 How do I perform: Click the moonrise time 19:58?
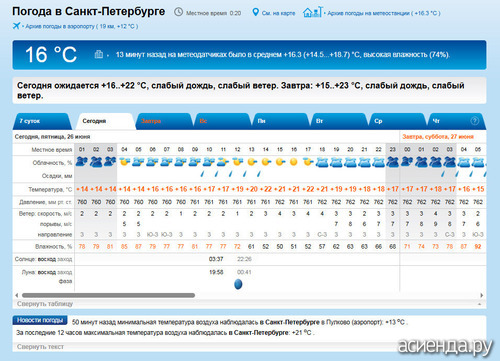coord(216,272)
